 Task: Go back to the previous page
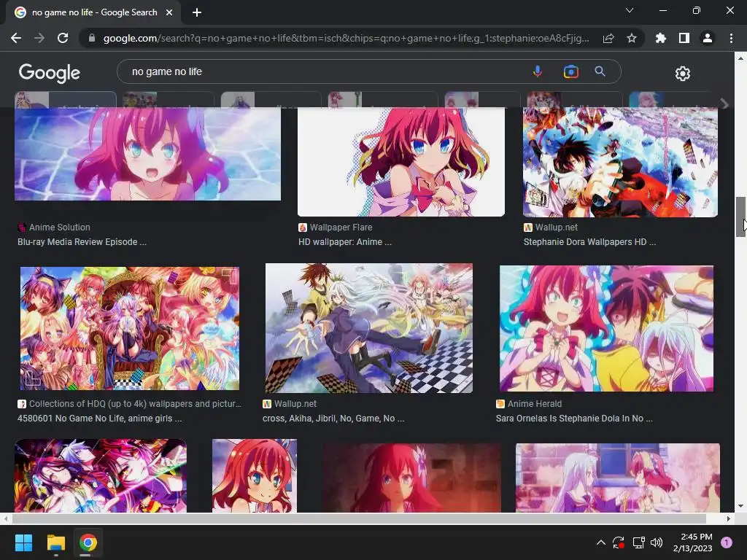click(x=16, y=38)
